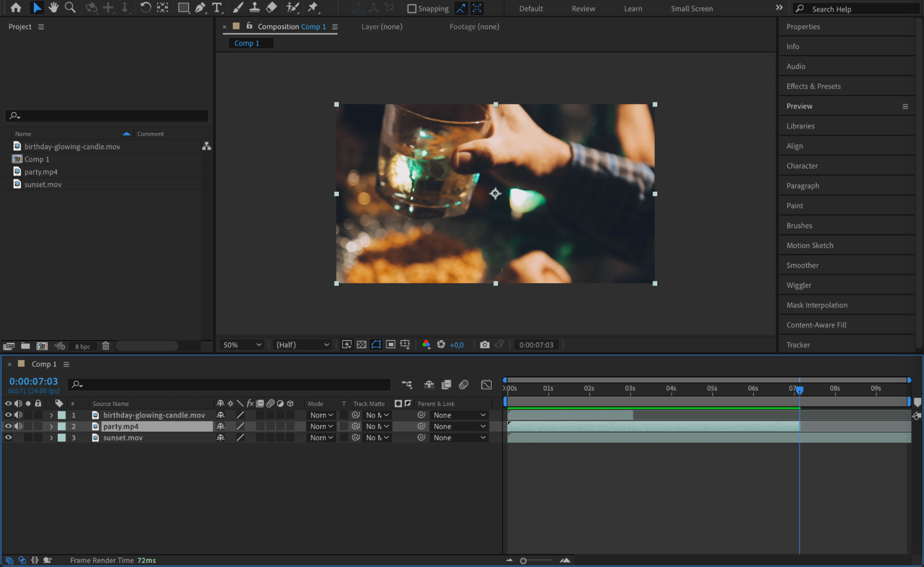This screenshot has height=567, width=924.
Task: Switch to the Review workspace
Action: click(x=583, y=8)
